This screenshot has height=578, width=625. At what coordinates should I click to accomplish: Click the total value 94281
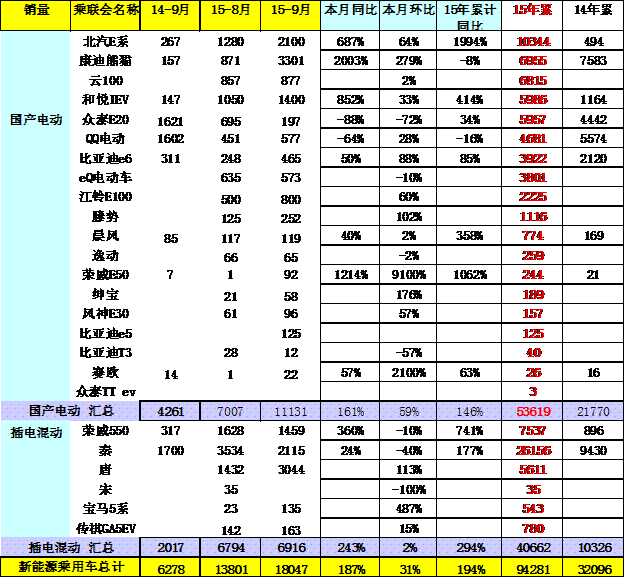[x=533, y=569]
